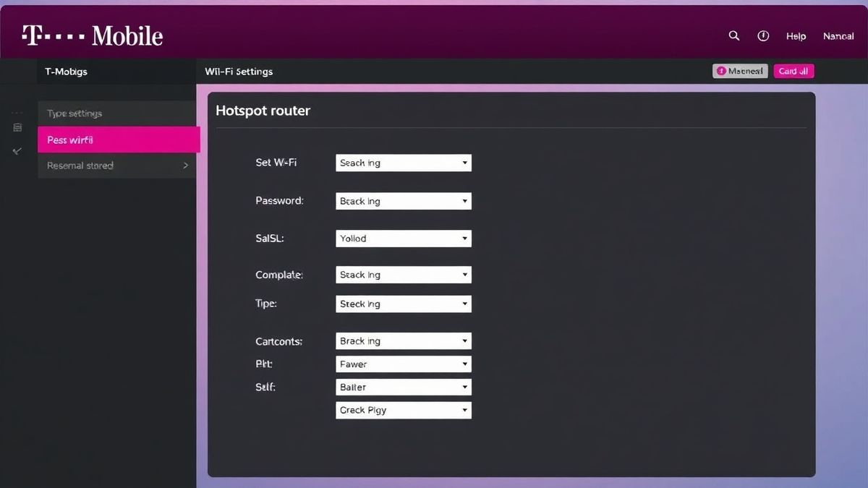868x488 pixels.
Task: Open the Set W-Fi dropdown
Action: tap(404, 163)
